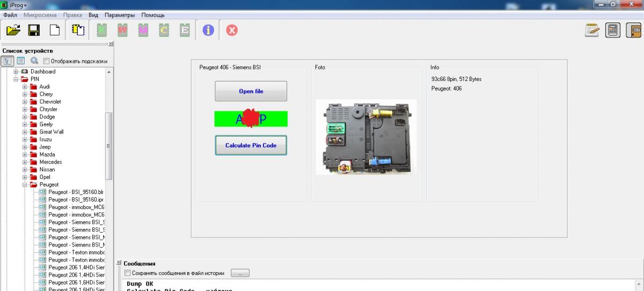Click the 'Peugeot: 406' info text
This screenshot has width=644, height=291.
pyautogui.click(x=447, y=88)
